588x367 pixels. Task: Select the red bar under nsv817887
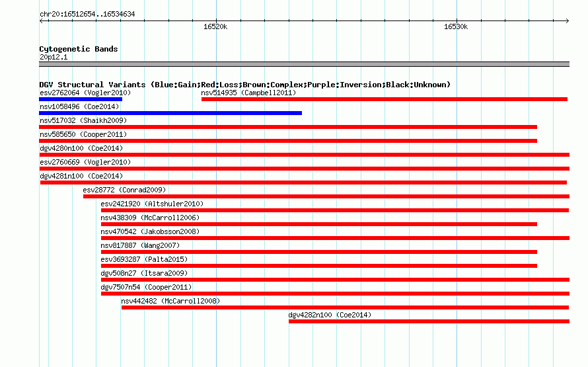click(318, 252)
